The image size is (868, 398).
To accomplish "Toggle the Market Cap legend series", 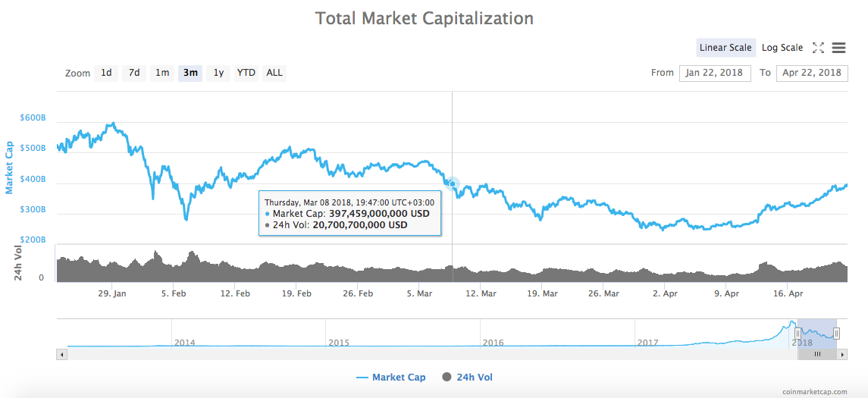I will coord(390,378).
